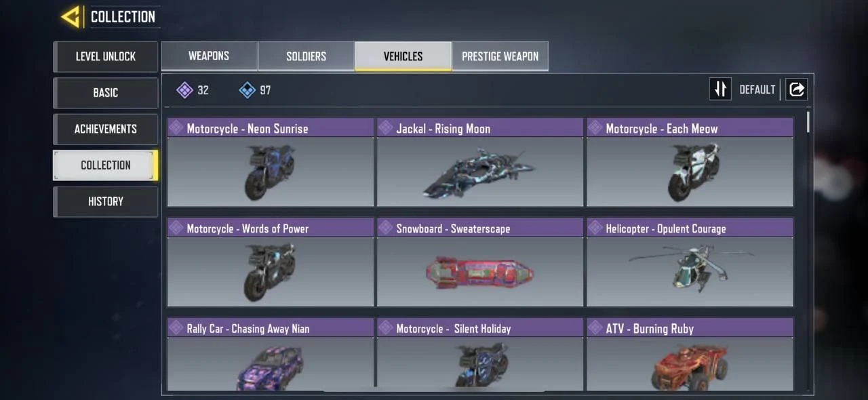868x400 pixels.
Task: Select the Jackal - Rising Moon vehicle image
Action: pyautogui.click(x=479, y=172)
